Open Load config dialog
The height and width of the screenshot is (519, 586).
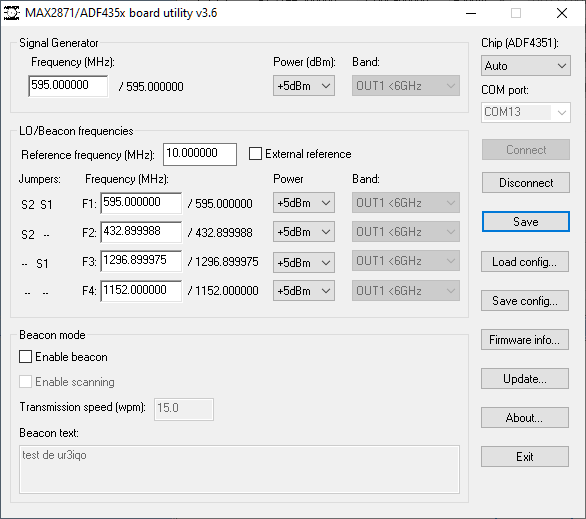tap(525, 262)
